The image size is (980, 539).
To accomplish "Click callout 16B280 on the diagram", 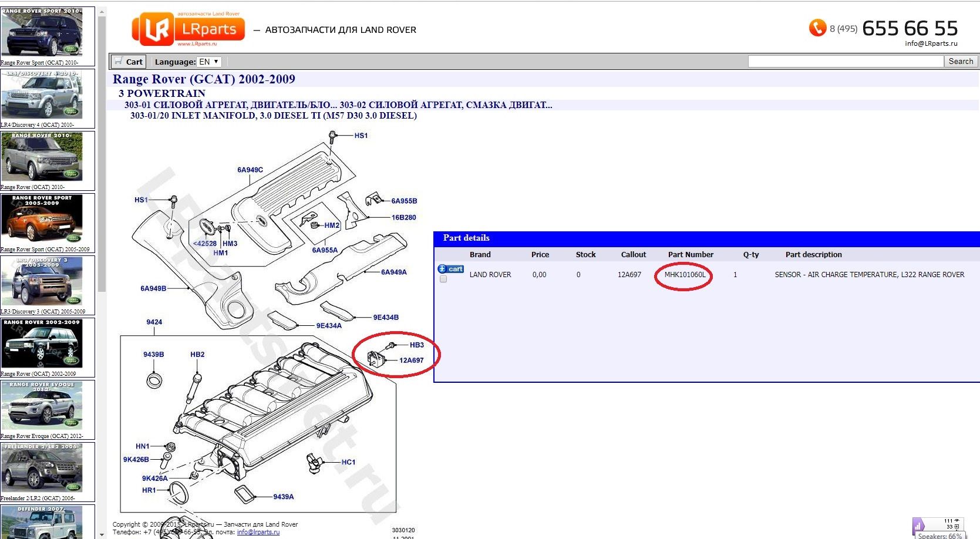I will click(x=404, y=218).
